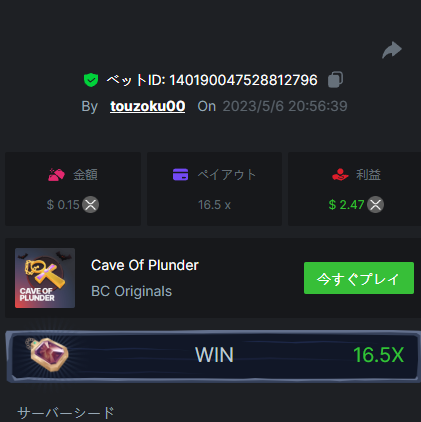Open the Cave Of Plunder game thumbnail
This screenshot has width=421, height=422.
[x=45, y=278]
